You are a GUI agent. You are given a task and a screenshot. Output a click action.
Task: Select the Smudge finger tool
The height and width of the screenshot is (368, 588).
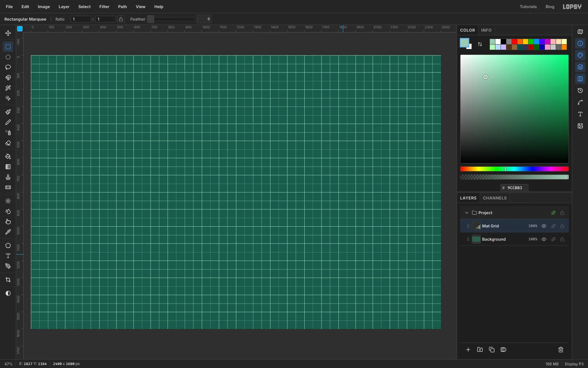click(8, 222)
